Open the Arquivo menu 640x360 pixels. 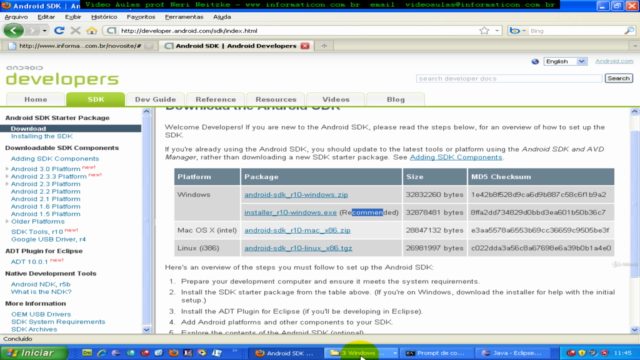pos(16,17)
